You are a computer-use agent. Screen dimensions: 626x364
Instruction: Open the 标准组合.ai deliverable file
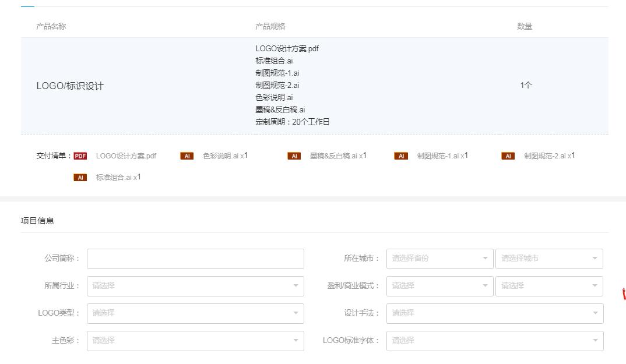tap(118, 177)
